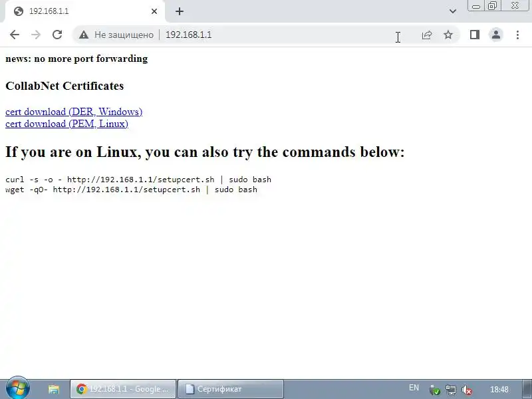Open the network tray icon
The height and width of the screenshot is (399, 532).
(451, 390)
